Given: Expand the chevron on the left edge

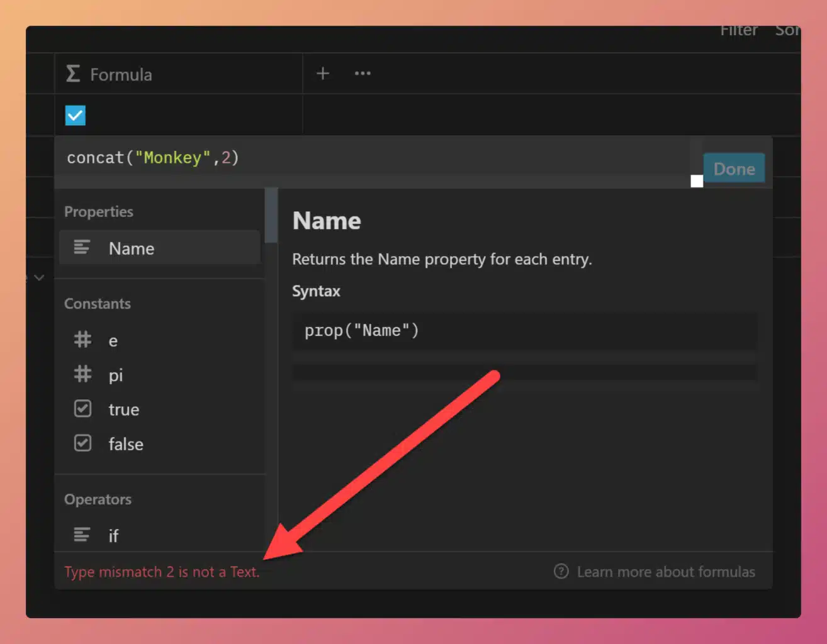Looking at the screenshot, I should point(39,277).
